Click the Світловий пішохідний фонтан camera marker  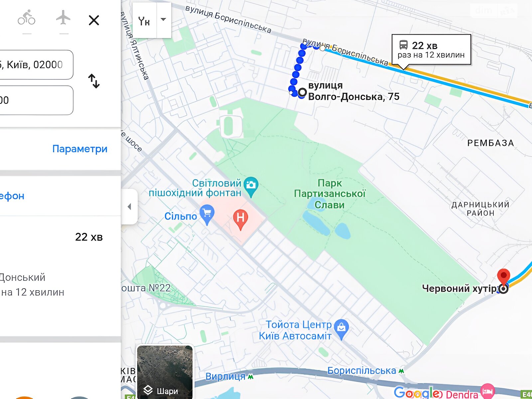251,187
